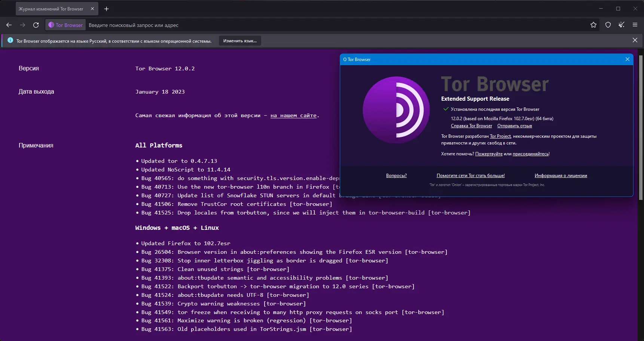Image resolution: width=644 pixels, height=341 pixels.
Task: Click the address bar input field
Action: [337, 25]
